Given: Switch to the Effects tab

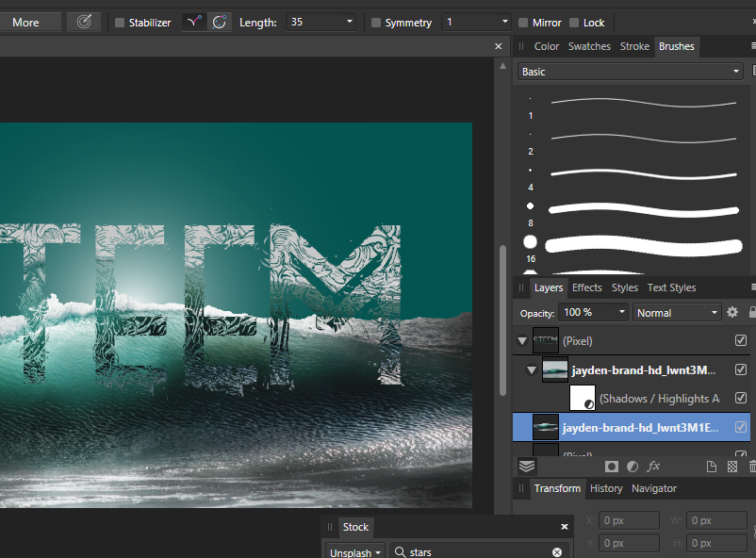Looking at the screenshot, I should pos(586,287).
